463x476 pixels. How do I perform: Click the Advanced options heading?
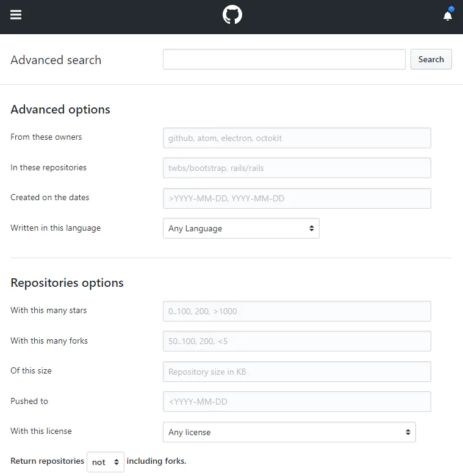pyautogui.click(x=60, y=109)
